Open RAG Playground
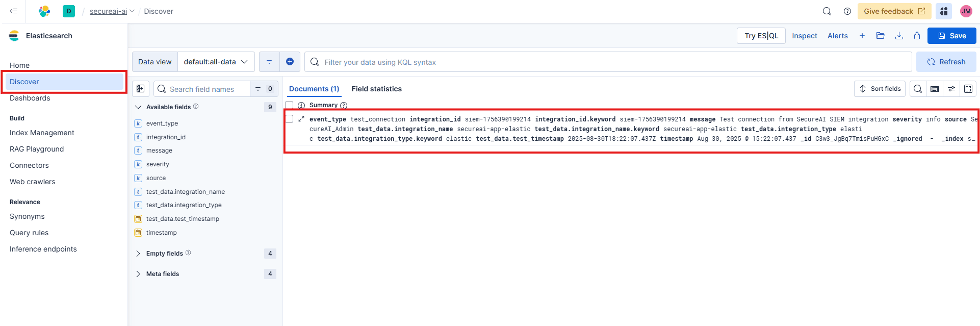Image resolution: width=980 pixels, height=326 pixels. [x=37, y=149]
